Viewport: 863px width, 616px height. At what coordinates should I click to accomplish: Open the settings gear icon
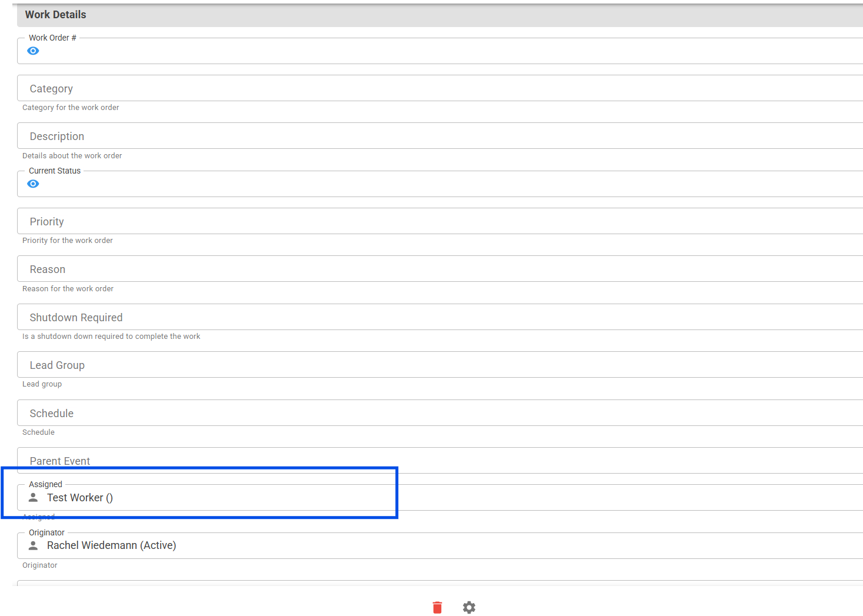469,607
